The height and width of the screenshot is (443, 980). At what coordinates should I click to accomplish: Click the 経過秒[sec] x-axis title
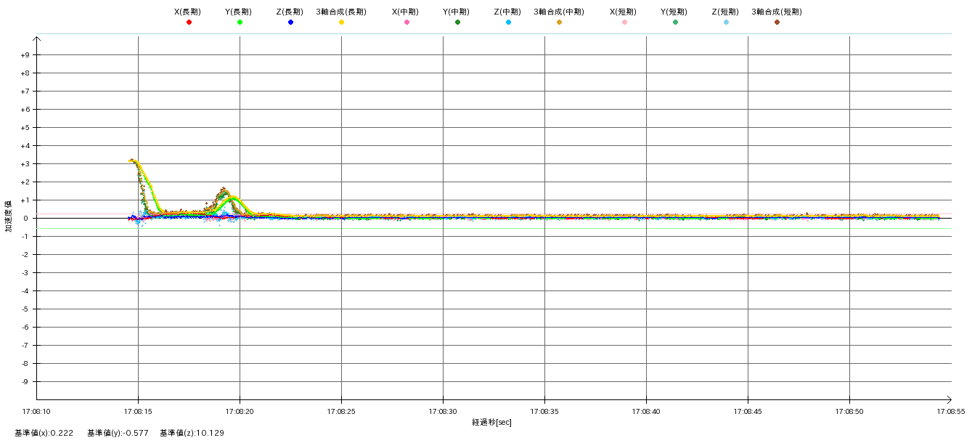tap(491, 423)
